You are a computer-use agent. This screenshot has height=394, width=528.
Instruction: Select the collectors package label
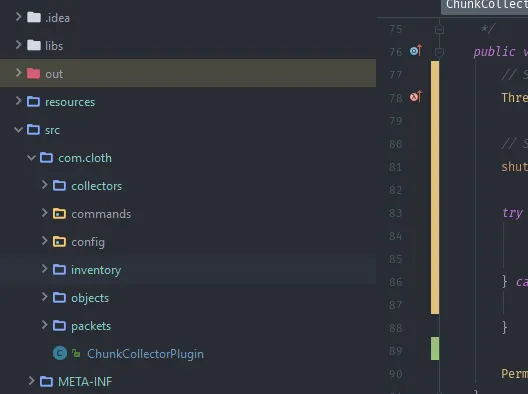[x=97, y=186]
